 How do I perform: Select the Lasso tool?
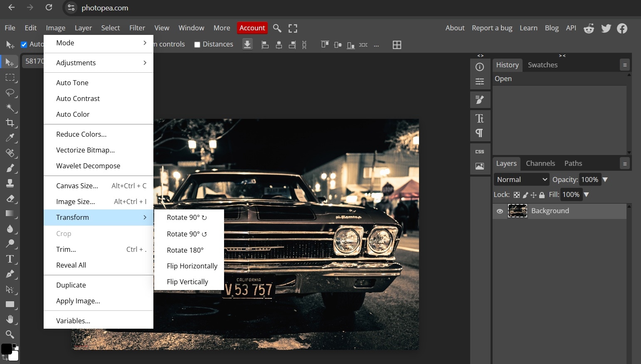click(x=10, y=92)
